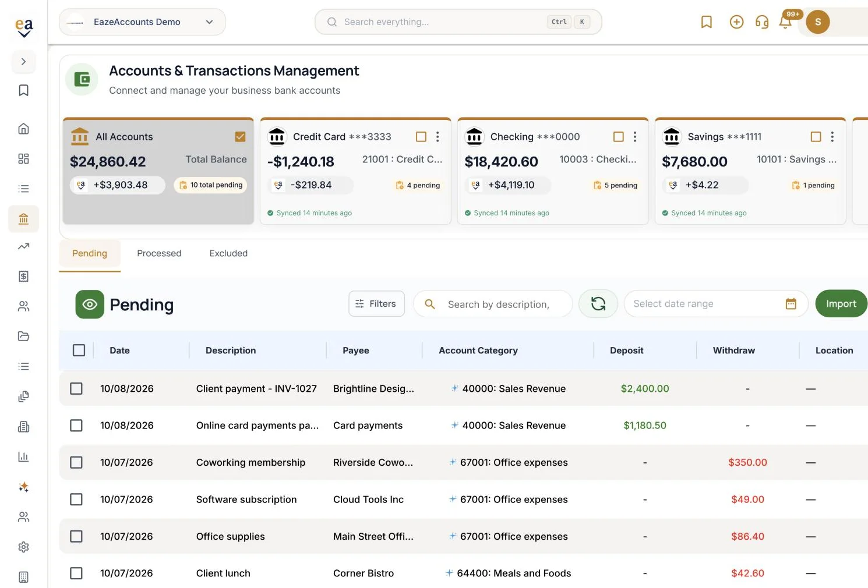Open the AI sparkle icon in sidebar
Screen dimensions: 868x588
pos(23,487)
